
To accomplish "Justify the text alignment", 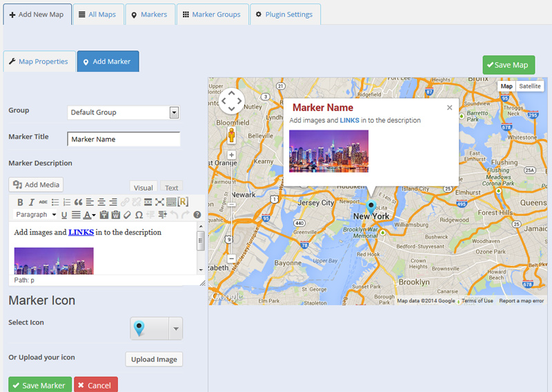I will pyautogui.click(x=76, y=215).
